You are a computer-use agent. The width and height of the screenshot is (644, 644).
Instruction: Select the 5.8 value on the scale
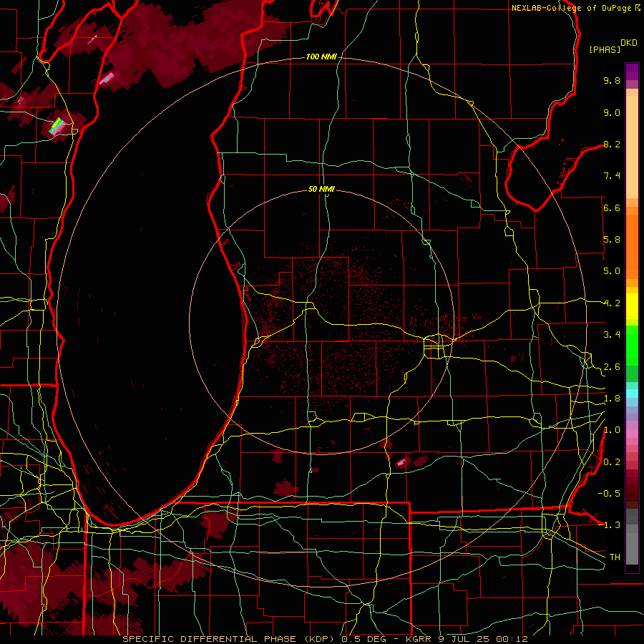point(612,240)
